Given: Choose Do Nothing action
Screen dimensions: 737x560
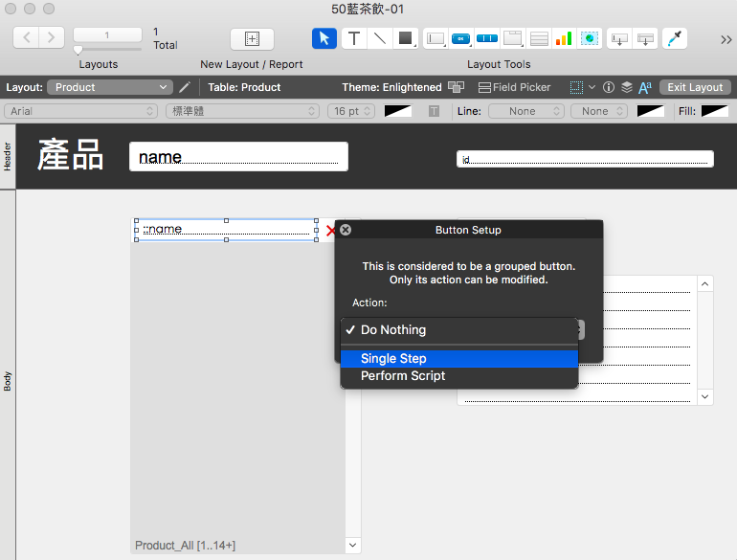Looking at the screenshot, I should tap(459, 330).
